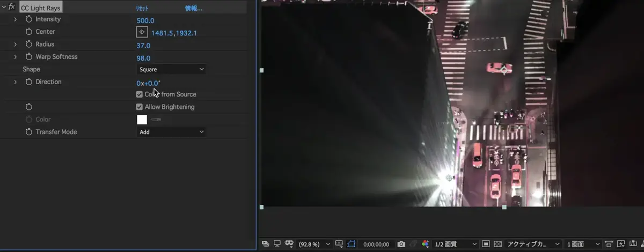Uncheck the Color from Source checkbox

tap(140, 94)
